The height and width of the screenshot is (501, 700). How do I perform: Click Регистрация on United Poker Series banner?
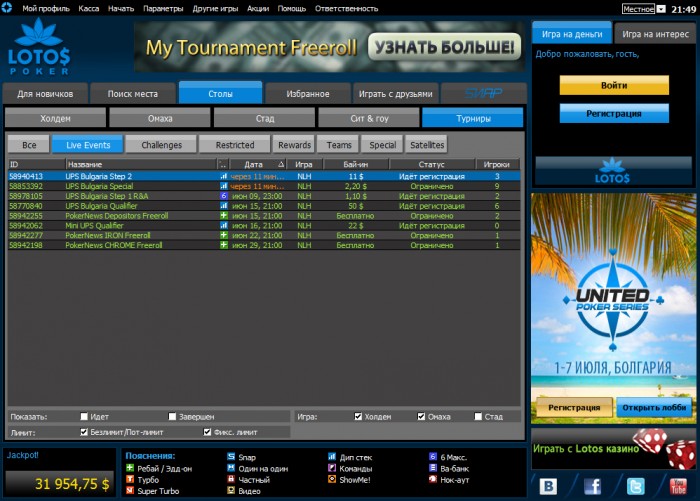pos(574,407)
